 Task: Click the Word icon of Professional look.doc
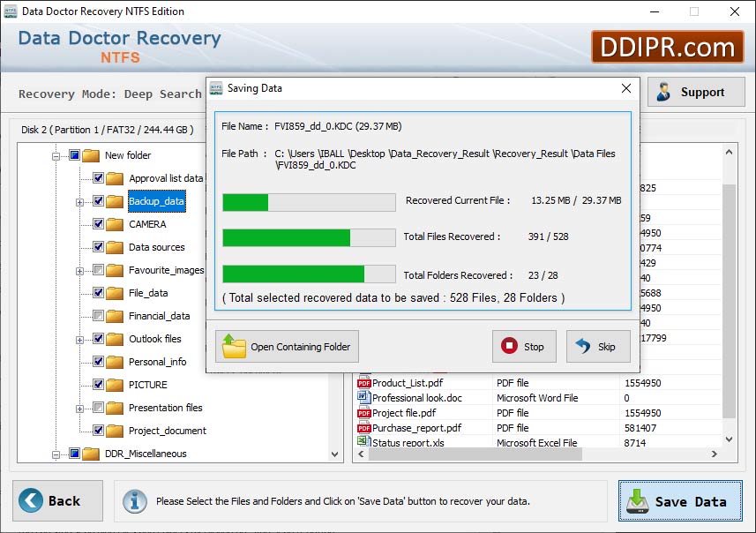[x=363, y=397]
